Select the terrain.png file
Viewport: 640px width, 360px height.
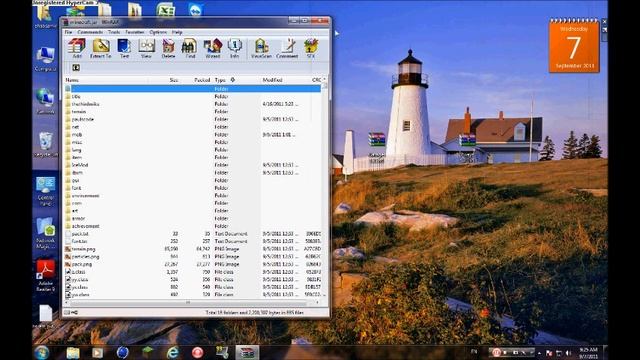point(193,249)
